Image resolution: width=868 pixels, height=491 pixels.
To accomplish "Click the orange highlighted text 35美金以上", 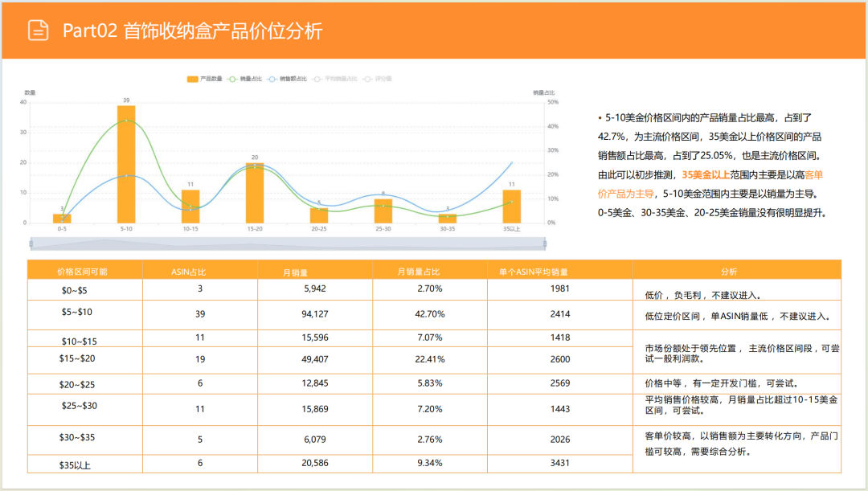I will pyautogui.click(x=706, y=175).
